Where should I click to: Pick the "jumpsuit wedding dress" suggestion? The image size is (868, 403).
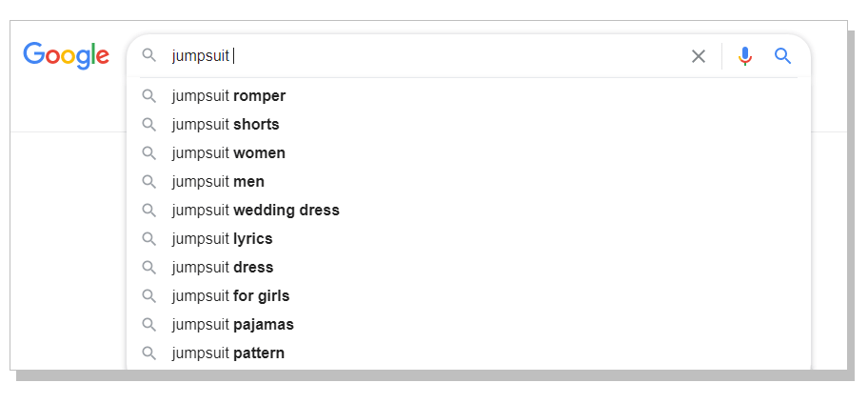pos(255,211)
